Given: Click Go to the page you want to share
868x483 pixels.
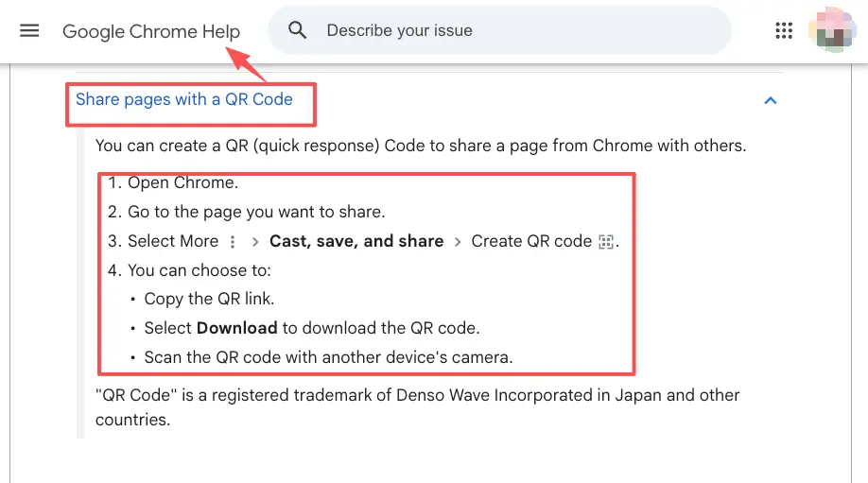Looking at the screenshot, I should 256,212.
